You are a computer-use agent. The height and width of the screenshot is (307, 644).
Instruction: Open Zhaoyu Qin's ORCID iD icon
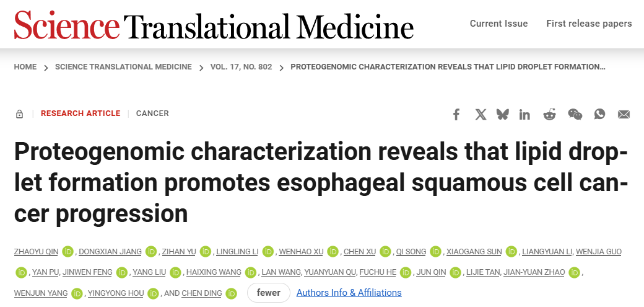coord(67,251)
